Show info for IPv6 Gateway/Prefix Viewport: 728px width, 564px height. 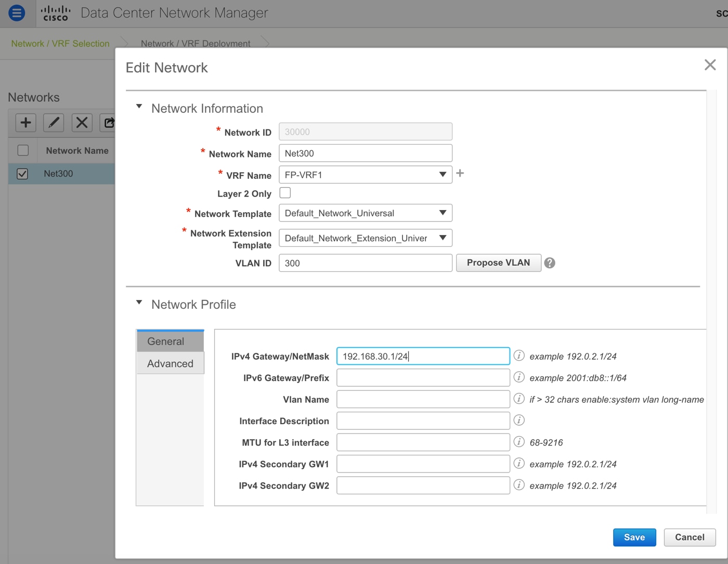[519, 377]
